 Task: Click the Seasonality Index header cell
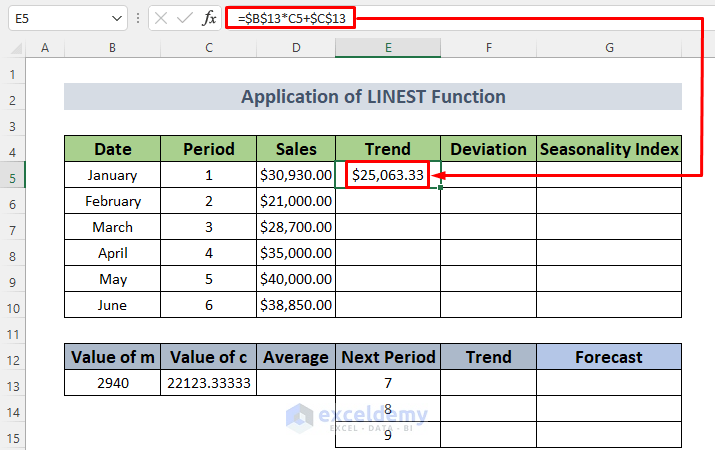coord(609,149)
